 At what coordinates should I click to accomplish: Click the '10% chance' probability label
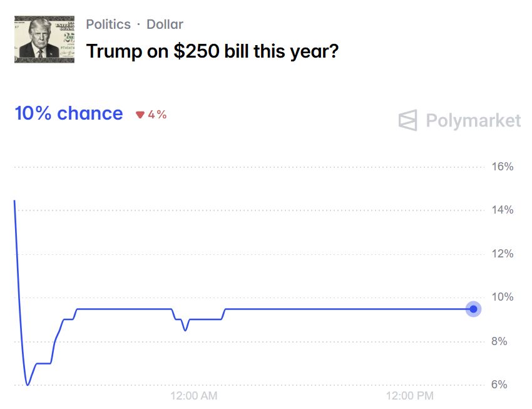tap(69, 113)
